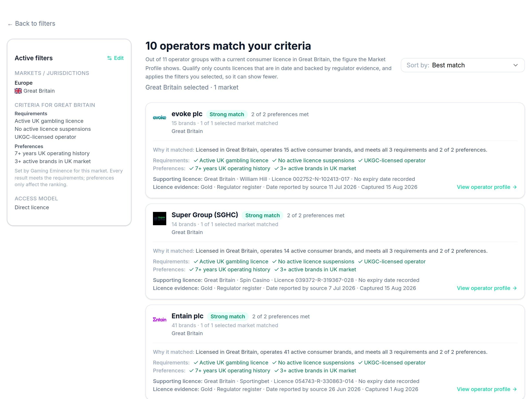Viewport: 532px width, 399px height.
Task: Click the arrow icon on evoke's View operator profile
Action: pyautogui.click(x=515, y=187)
